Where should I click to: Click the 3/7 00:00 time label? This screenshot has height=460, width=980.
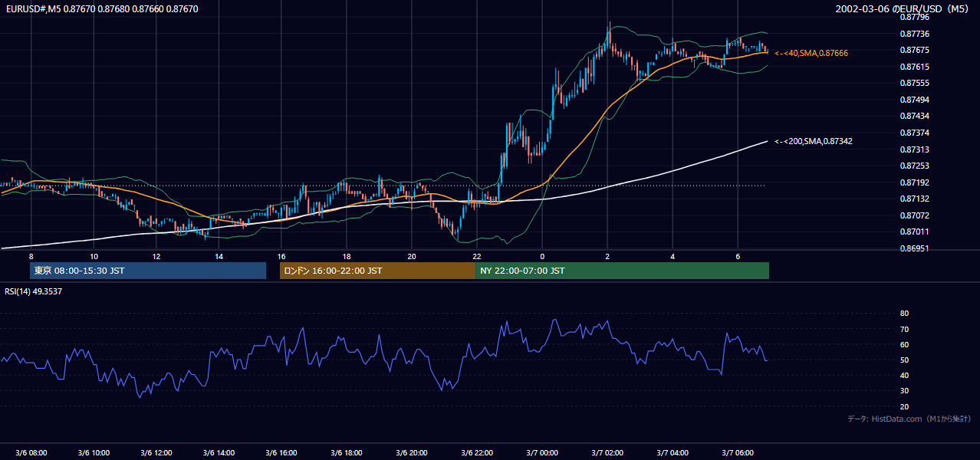point(542,452)
